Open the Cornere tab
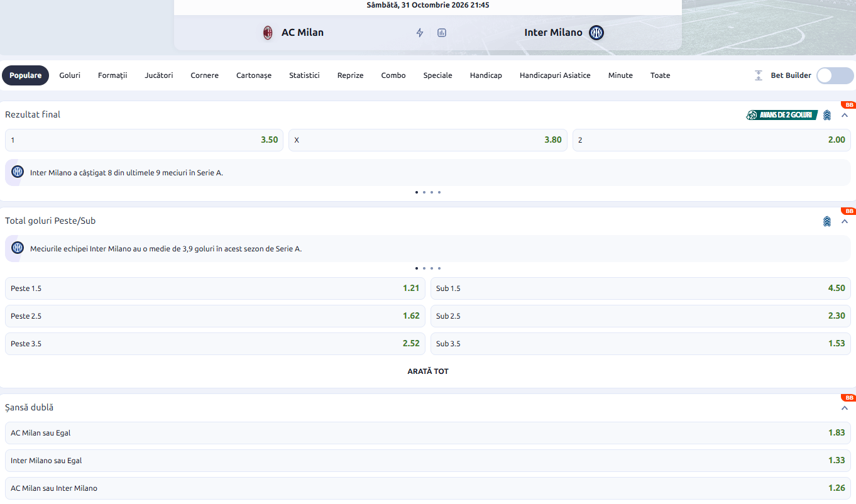The width and height of the screenshot is (856, 504). pos(205,75)
